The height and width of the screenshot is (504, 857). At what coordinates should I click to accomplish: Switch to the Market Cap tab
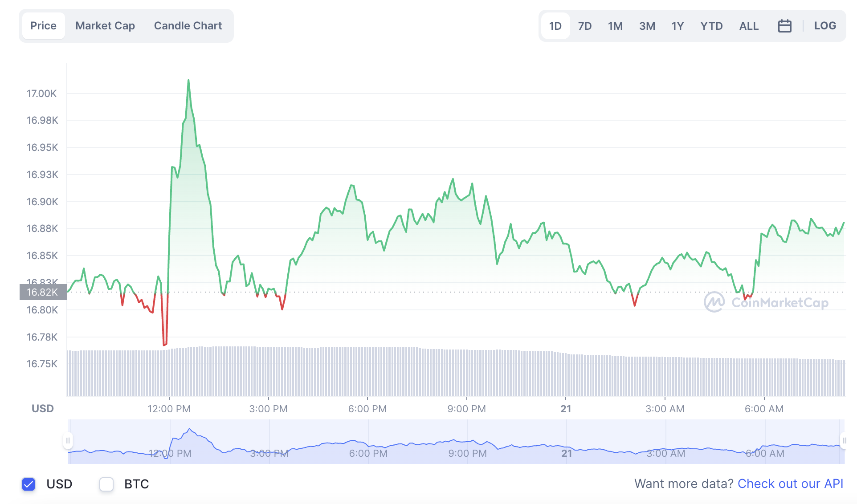tap(105, 26)
